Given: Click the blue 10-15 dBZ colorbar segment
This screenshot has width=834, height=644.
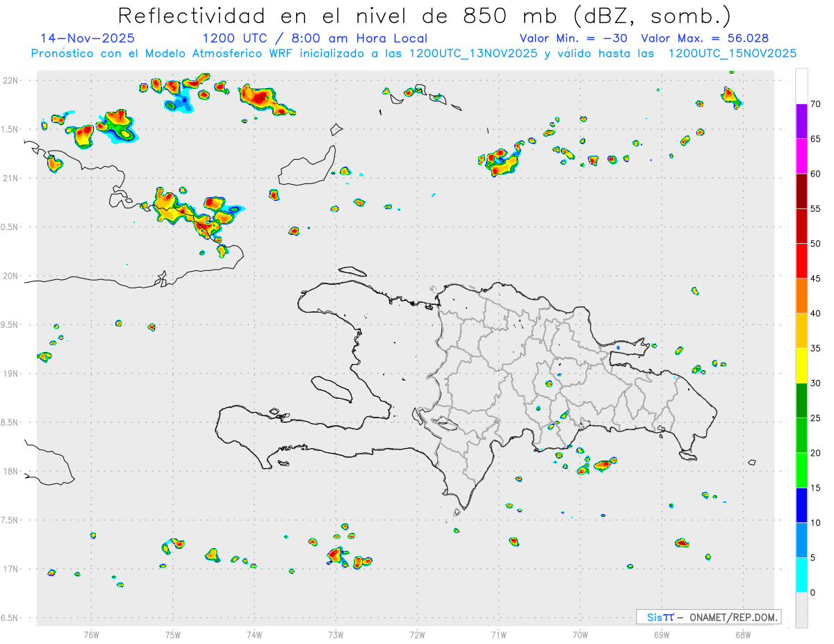Looking at the screenshot, I should tap(801, 505).
